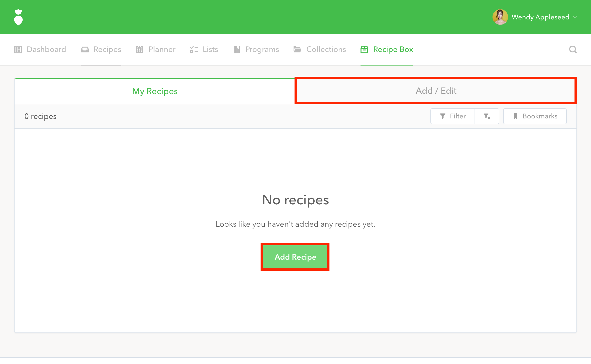Open the Filter options

[453, 116]
